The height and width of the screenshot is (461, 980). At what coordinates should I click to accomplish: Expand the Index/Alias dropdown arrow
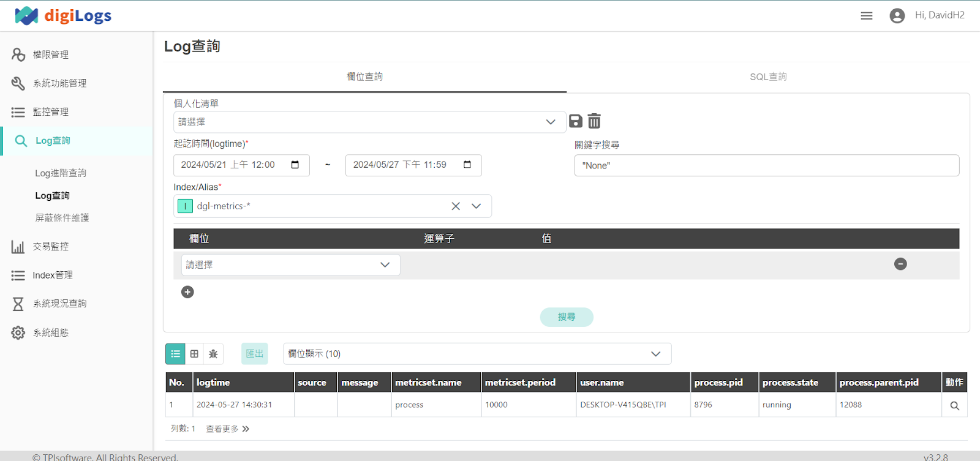click(x=477, y=206)
